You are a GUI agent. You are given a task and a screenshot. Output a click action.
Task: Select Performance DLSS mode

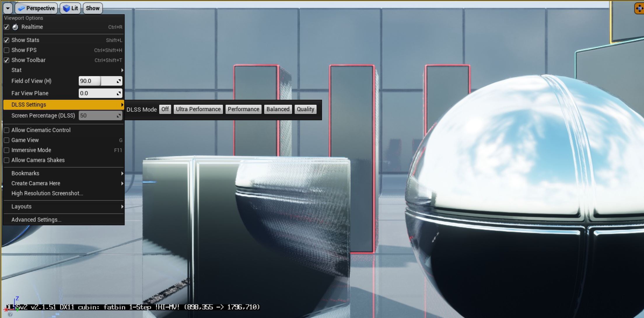click(x=244, y=109)
